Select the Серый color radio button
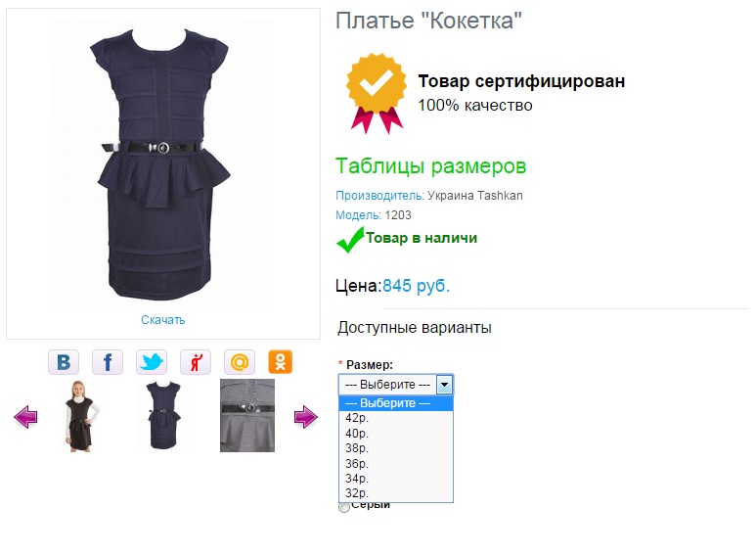The width and height of the screenshot is (756, 555). 343,507
